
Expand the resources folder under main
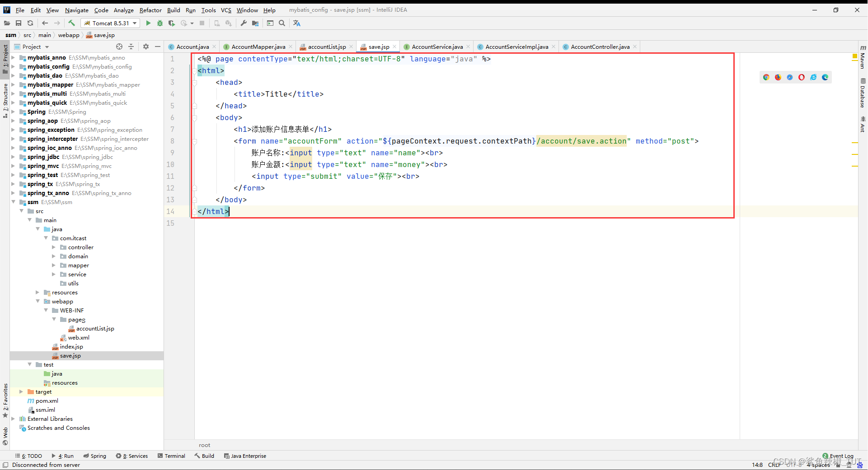point(38,292)
